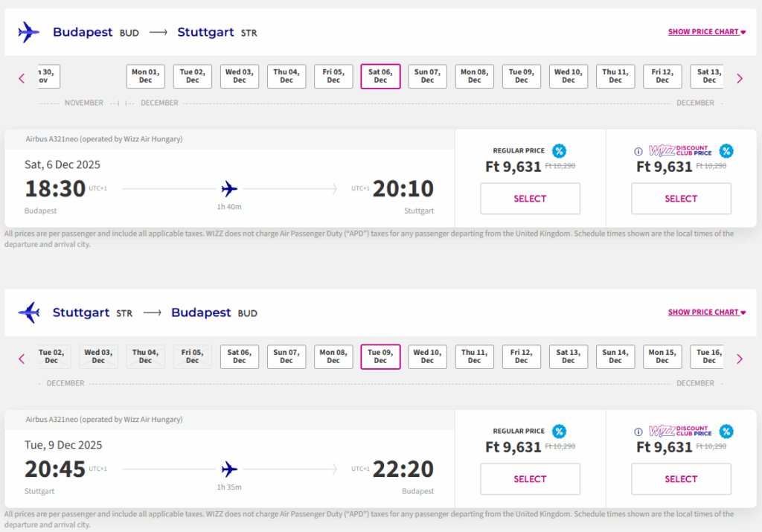Image resolution: width=762 pixels, height=532 pixels.
Task: Select Sun 07, Dec outbound date tab
Action: click(x=427, y=77)
